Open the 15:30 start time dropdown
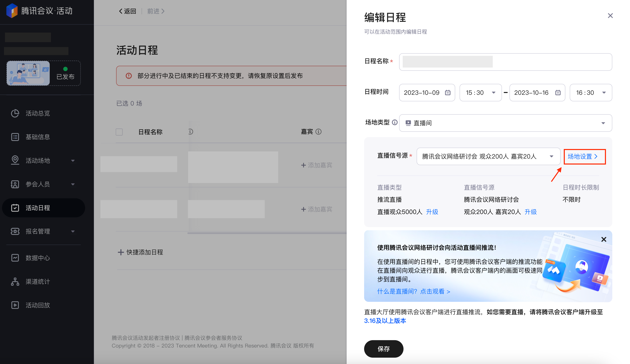Viewport: 630px width, 364px height. point(480,93)
